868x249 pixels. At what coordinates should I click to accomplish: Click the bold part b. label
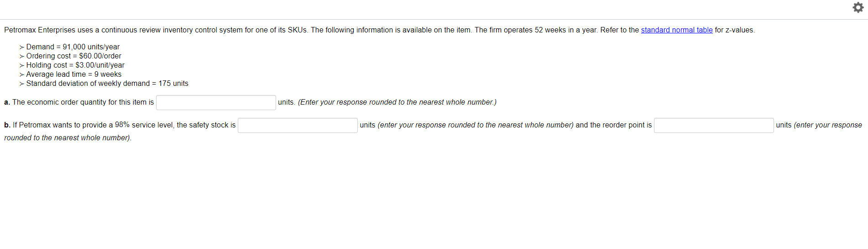[7, 125]
